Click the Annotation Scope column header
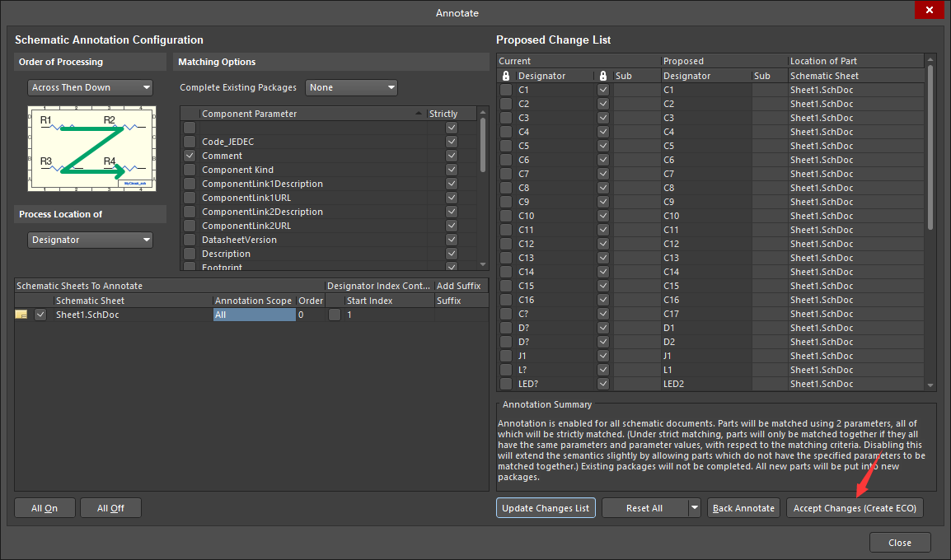The width and height of the screenshot is (951, 560). pos(254,301)
